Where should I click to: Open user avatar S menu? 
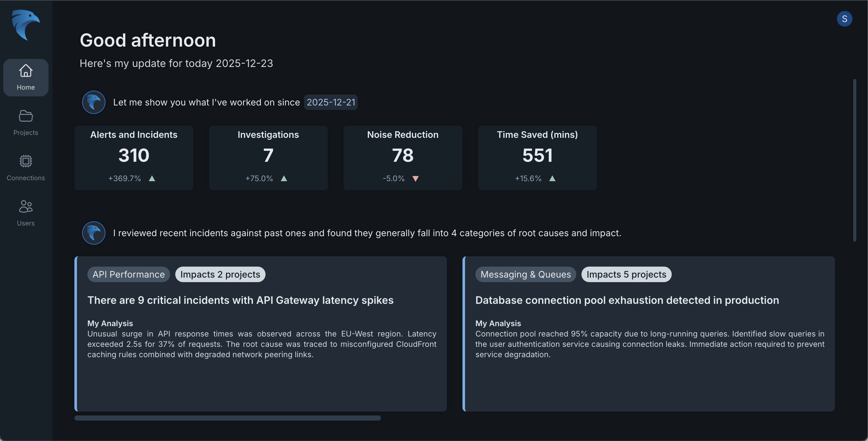[844, 19]
